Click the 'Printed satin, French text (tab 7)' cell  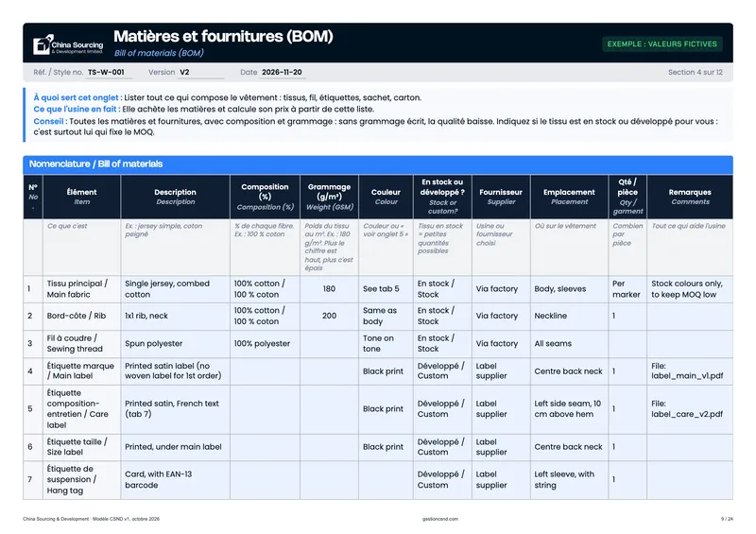175,409
